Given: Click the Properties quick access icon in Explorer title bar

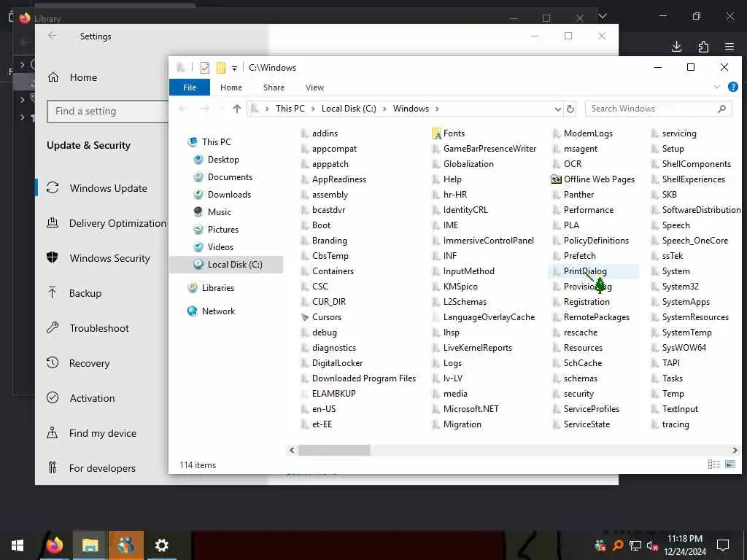Looking at the screenshot, I should [205, 68].
